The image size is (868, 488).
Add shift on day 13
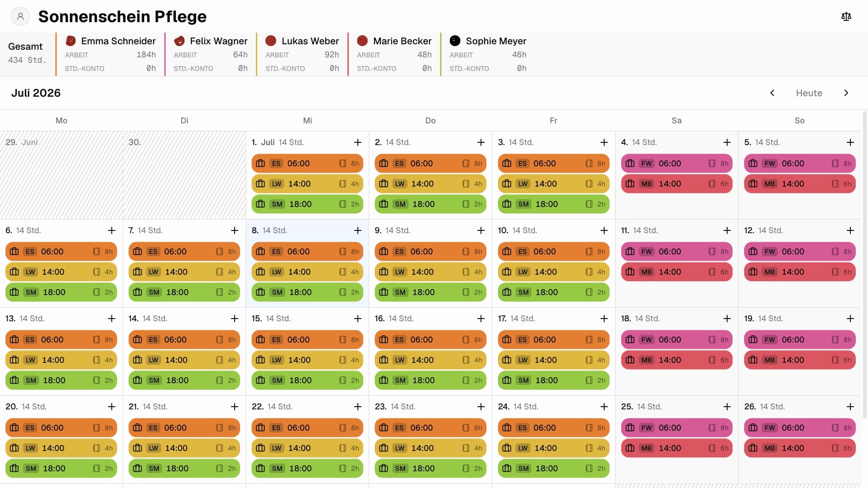[112, 319]
